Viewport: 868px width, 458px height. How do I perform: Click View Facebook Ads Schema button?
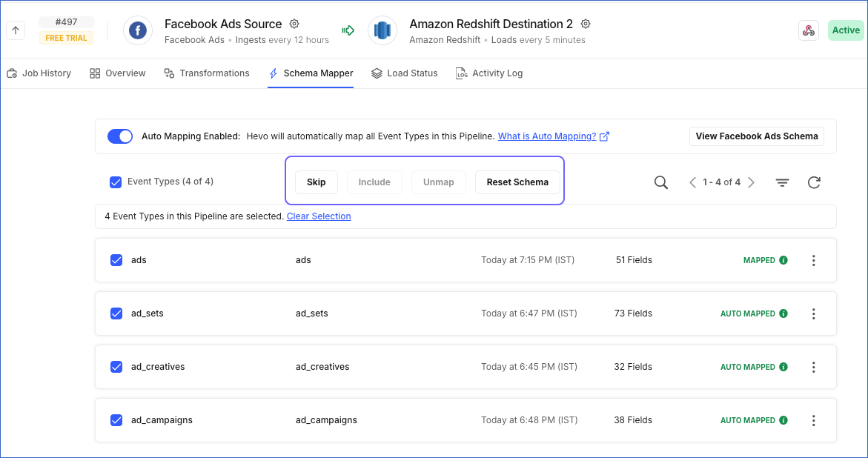click(757, 136)
